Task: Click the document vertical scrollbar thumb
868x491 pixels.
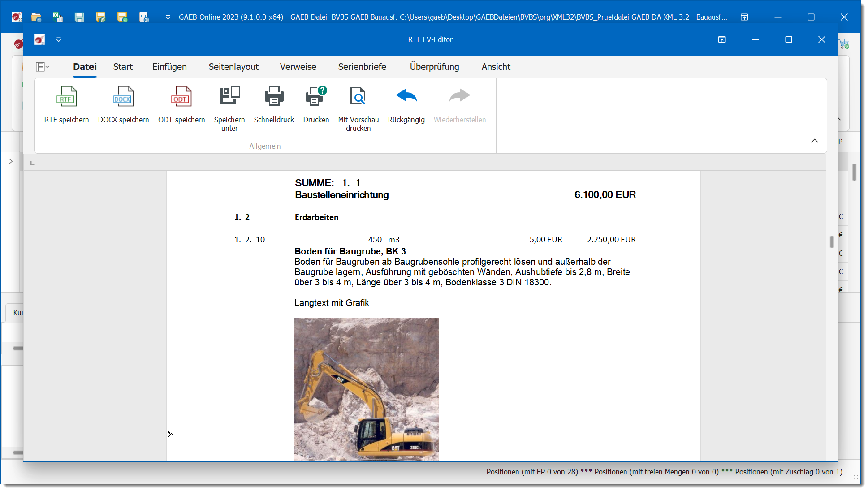Action: 832,242
